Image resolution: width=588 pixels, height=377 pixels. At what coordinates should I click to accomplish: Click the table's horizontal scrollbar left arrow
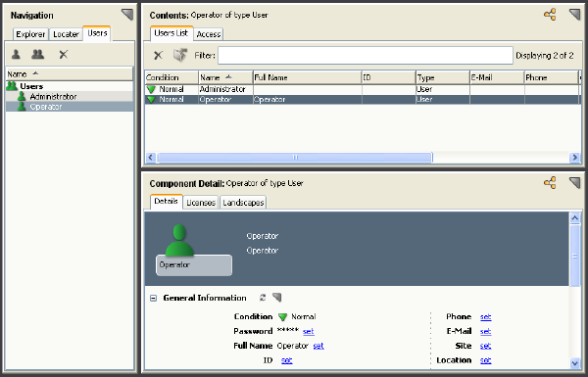(x=151, y=157)
